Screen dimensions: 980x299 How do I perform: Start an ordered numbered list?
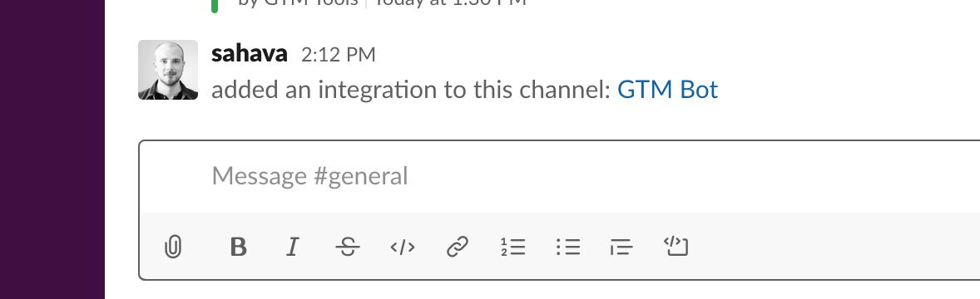pos(513,248)
